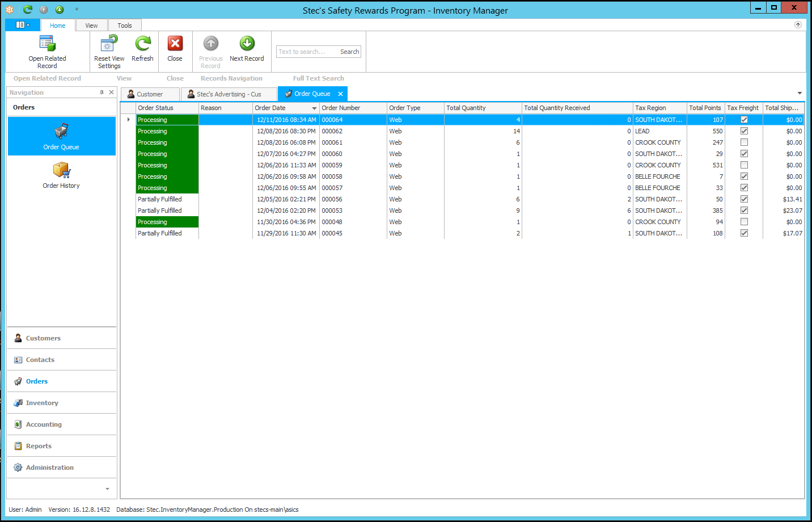Open the Reports navigation group
The height and width of the screenshot is (522, 812).
click(x=62, y=446)
